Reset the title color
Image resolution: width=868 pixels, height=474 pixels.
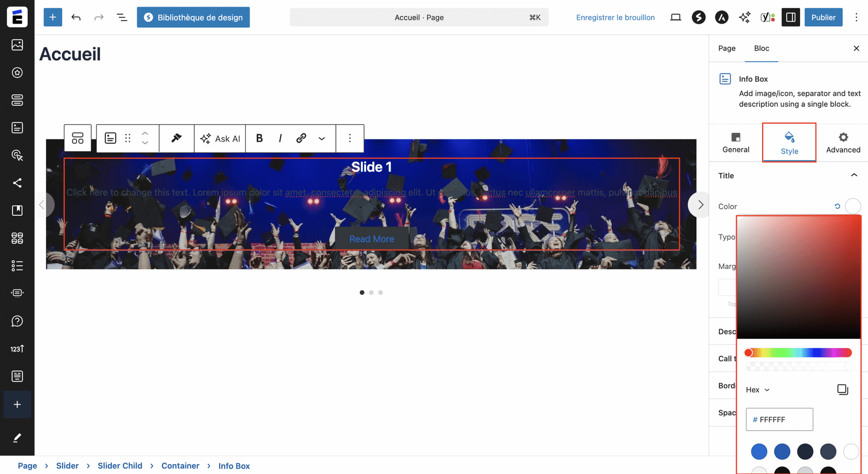tap(837, 206)
